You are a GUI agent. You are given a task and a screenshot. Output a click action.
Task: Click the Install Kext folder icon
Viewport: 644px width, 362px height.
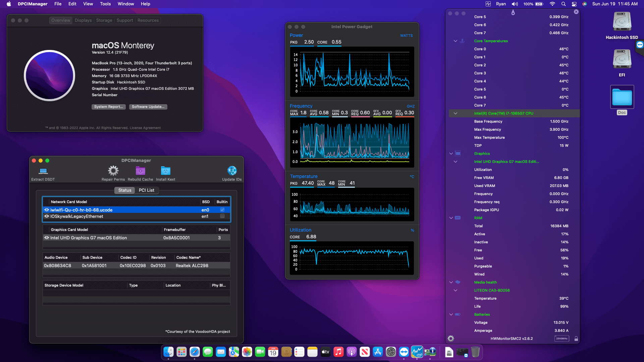click(x=165, y=171)
